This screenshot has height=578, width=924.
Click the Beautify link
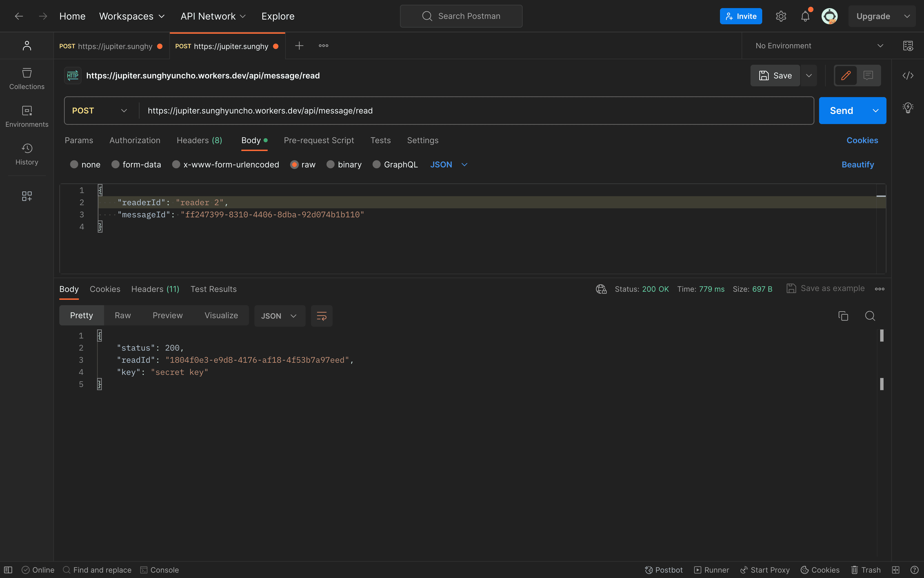tap(857, 164)
